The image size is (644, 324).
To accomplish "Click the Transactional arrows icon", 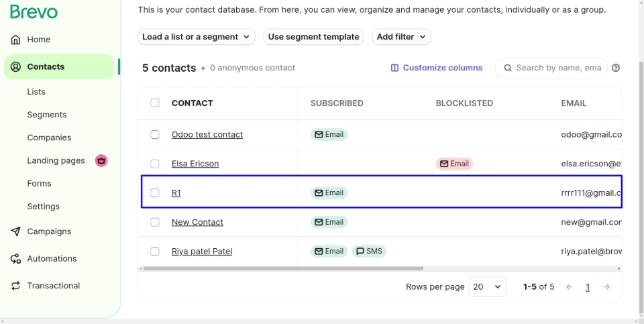I will (16, 286).
